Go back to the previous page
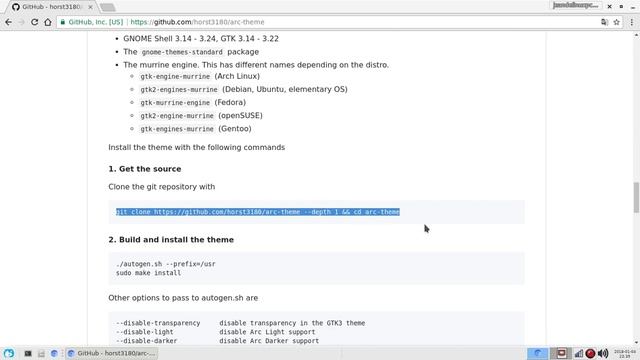This screenshot has width=640, height=360. click(9, 22)
